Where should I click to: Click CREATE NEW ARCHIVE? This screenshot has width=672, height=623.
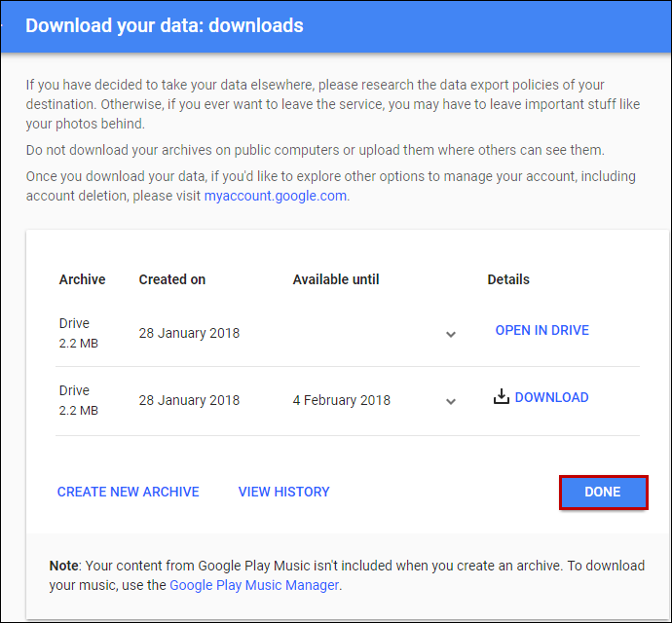[128, 492]
